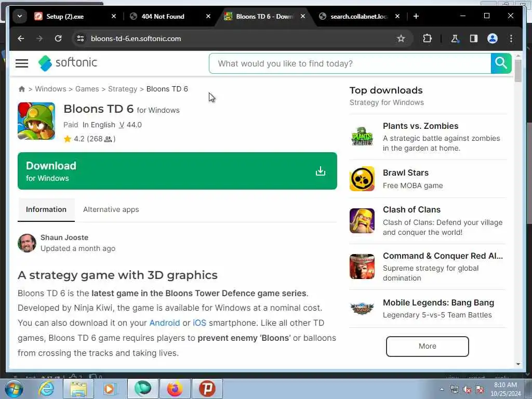This screenshot has width=532, height=399.
Task: Click Shaun Jooste author photo
Action: (x=27, y=243)
